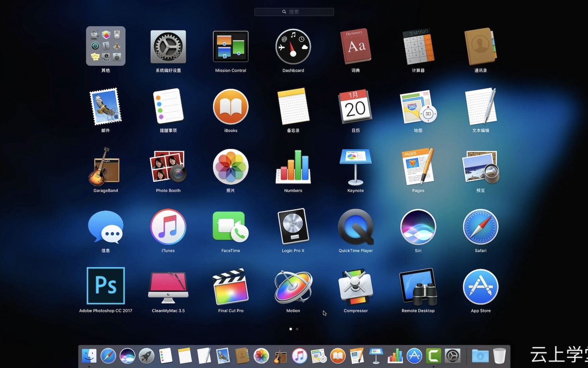This screenshot has width=588, height=368.
Task: Open Maps from the Dock
Action: (319, 356)
